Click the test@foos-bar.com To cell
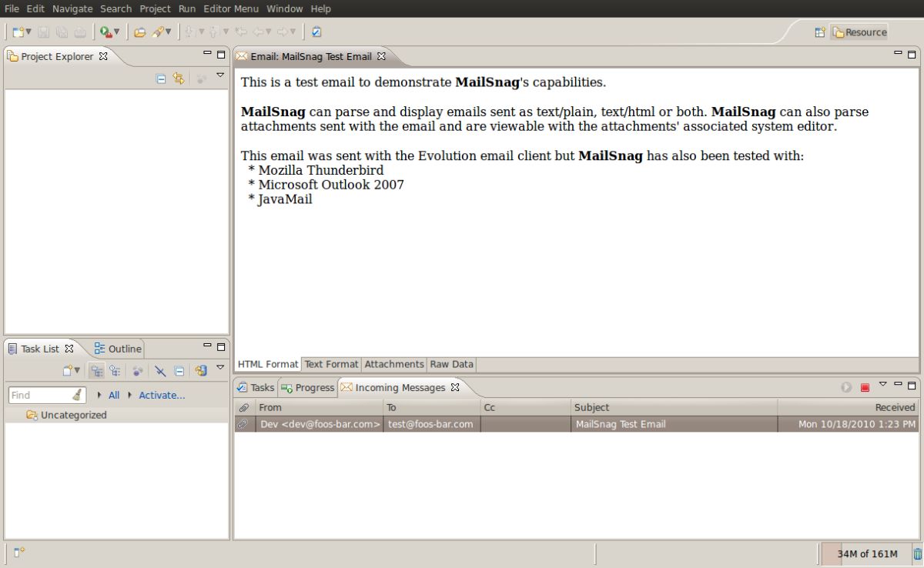Viewport: 924px width, 568px height. click(x=431, y=424)
